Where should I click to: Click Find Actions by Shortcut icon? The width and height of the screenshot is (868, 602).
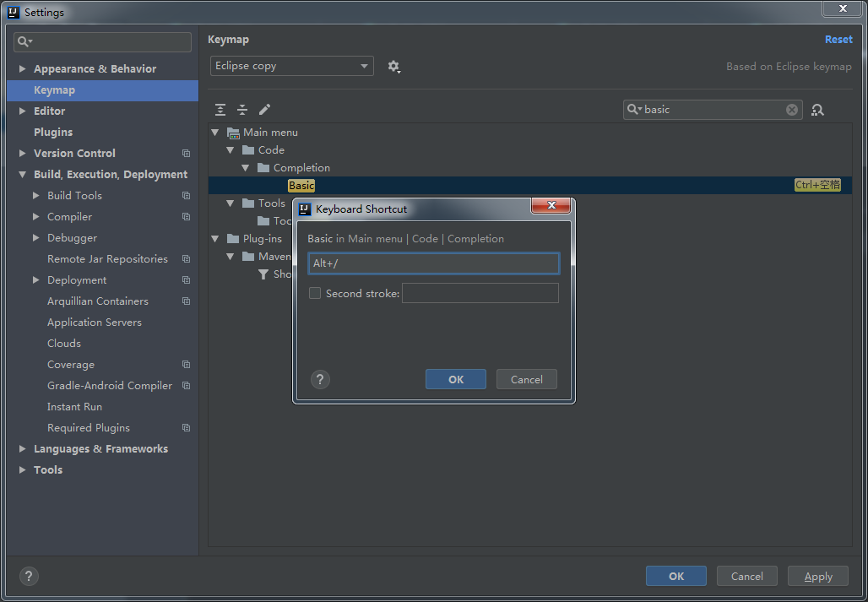point(817,110)
